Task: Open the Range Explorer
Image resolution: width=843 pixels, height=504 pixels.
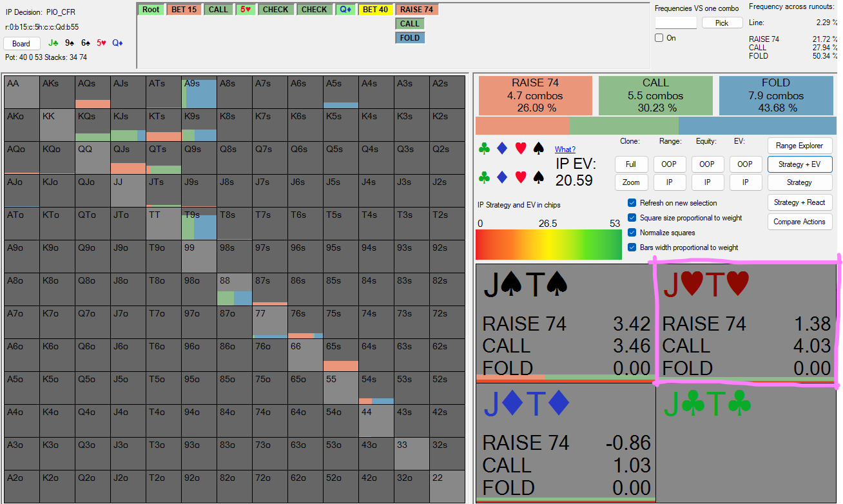Action: pos(799,146)
